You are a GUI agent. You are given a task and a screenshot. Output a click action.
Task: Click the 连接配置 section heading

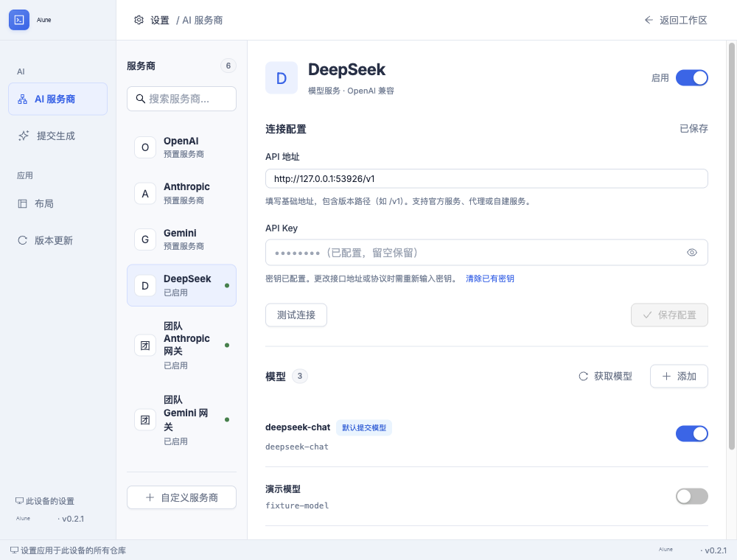[x=286, y=129]
